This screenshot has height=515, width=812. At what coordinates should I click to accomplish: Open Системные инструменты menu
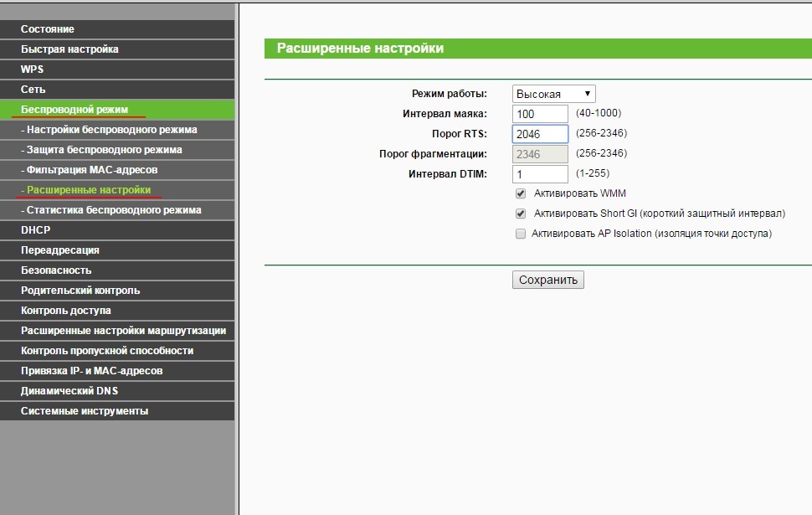117,411
